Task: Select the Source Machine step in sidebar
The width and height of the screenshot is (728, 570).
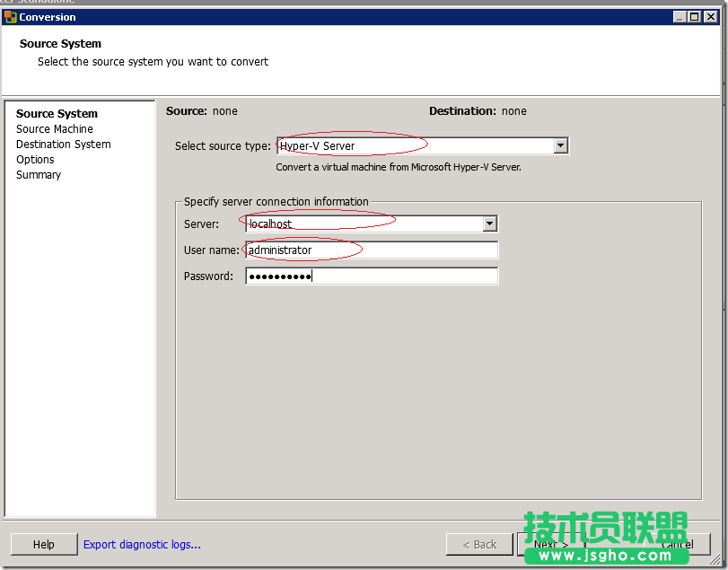Action: 55,128
